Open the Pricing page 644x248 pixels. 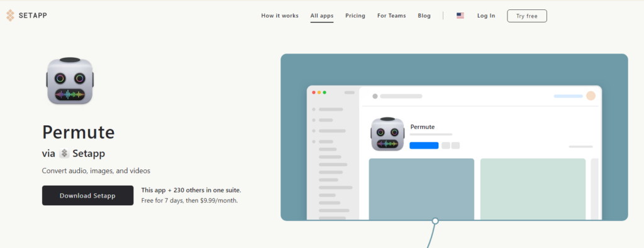(x=355, y=16)
